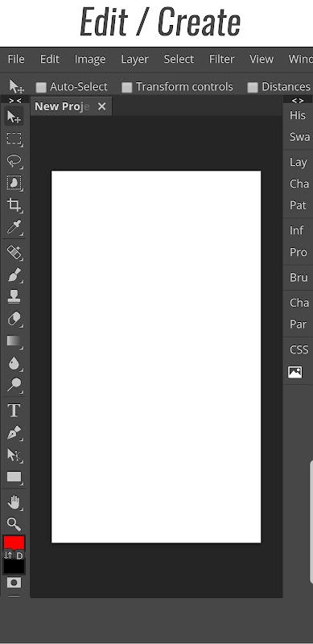Click the black background color swatch

point(14,567)
